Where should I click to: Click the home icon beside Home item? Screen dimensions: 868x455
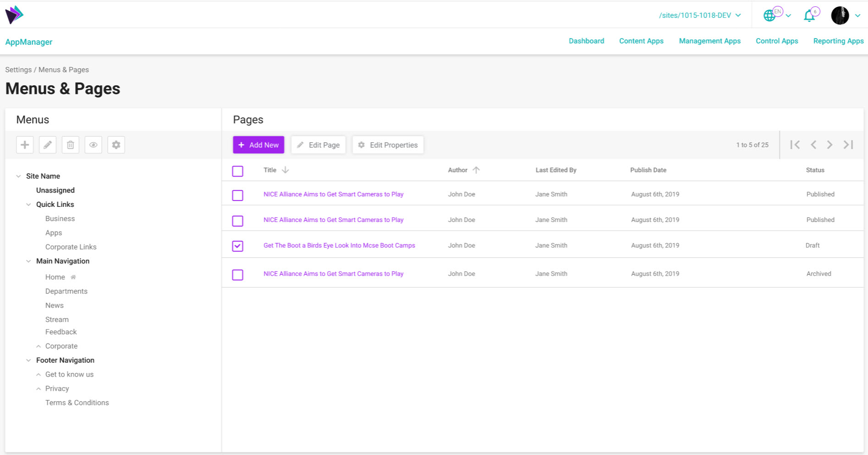tap(73, 277)
